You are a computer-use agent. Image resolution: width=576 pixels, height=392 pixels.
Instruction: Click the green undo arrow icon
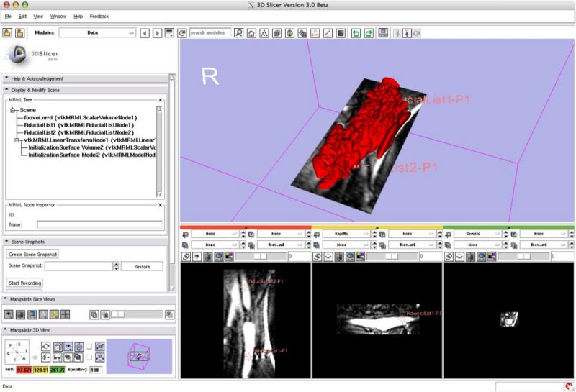(x=356, y=33)
